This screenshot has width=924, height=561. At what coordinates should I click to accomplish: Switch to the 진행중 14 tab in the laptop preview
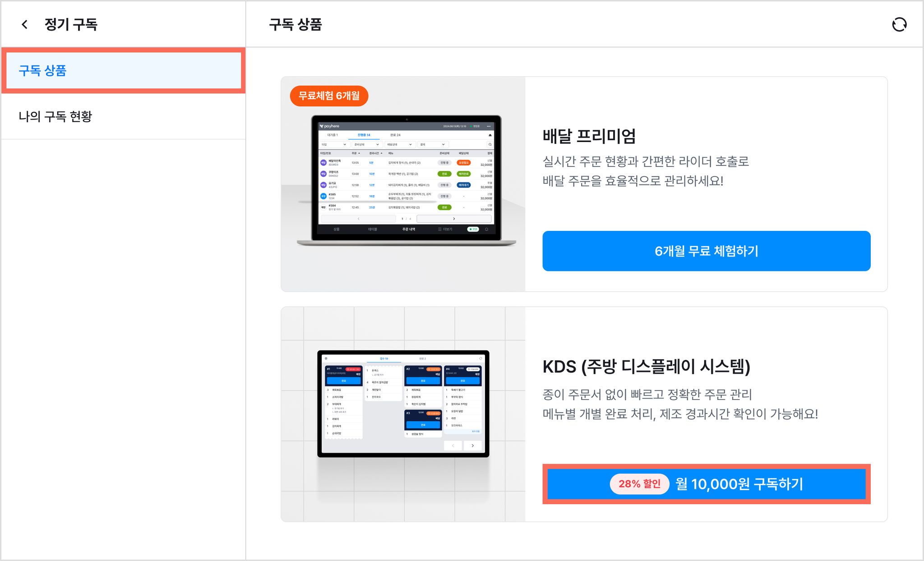[x=364, y=135]
